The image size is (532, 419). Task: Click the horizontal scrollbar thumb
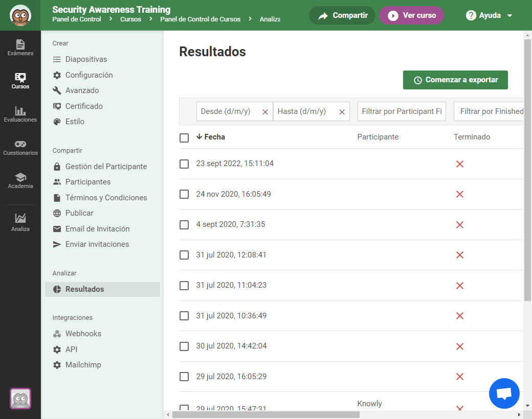[x=266, y=414]
